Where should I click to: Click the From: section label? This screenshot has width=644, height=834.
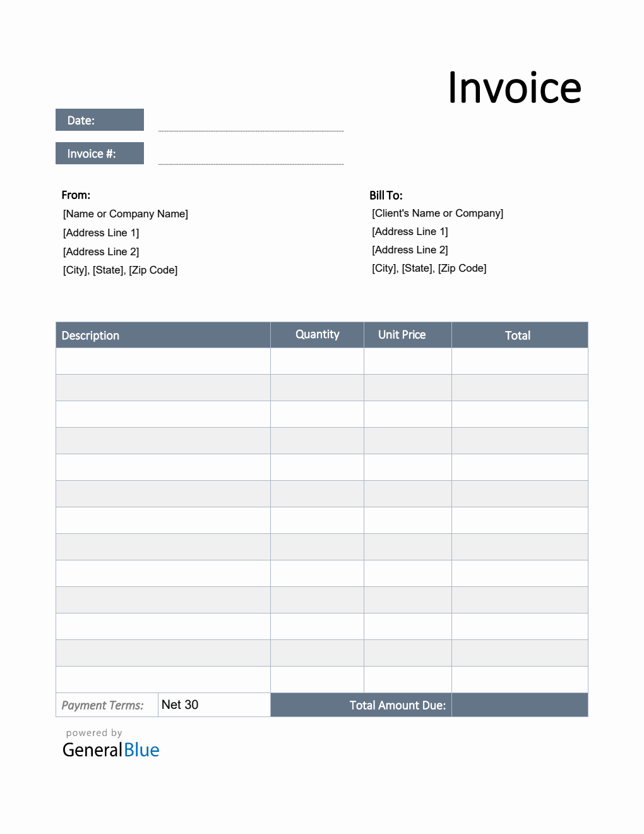(x=75, y=195)
